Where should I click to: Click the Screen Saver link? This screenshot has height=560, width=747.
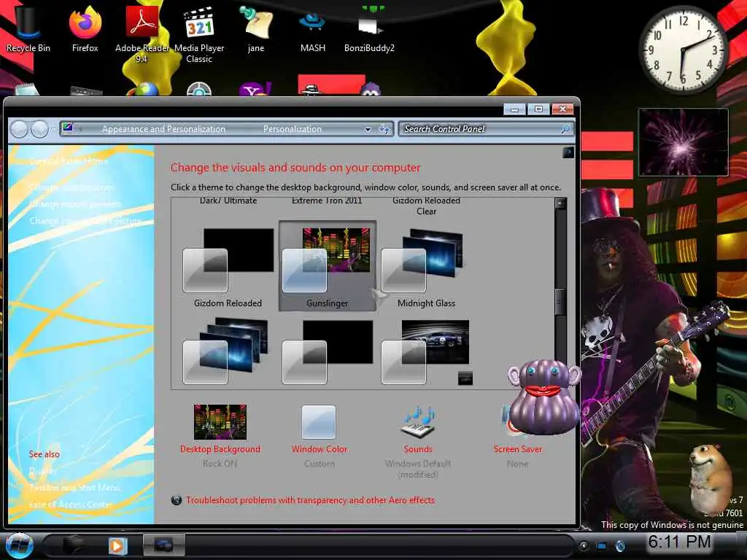click(517, 449)
